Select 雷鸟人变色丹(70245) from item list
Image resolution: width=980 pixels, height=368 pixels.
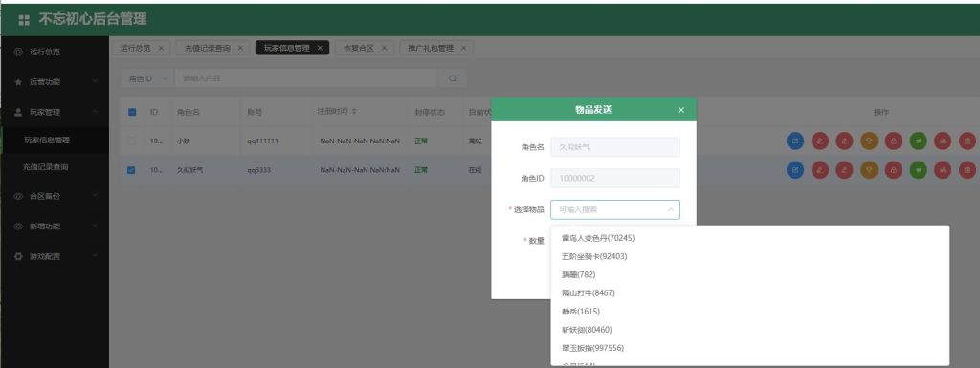750,238
